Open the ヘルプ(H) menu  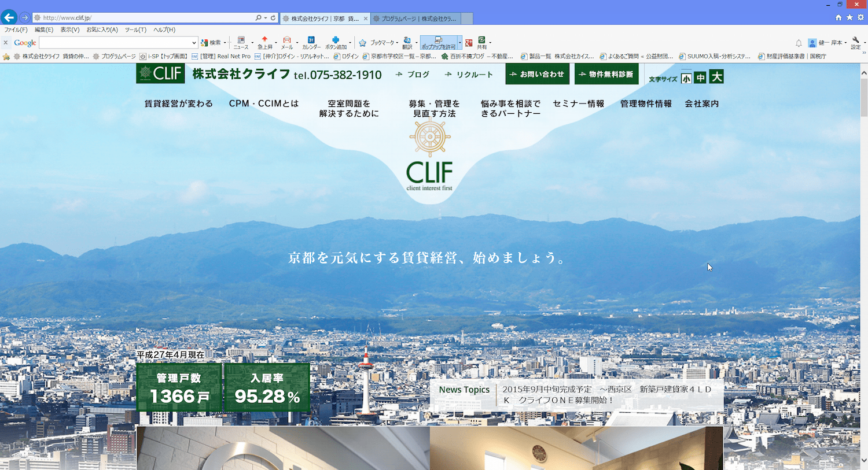(164, 30)
